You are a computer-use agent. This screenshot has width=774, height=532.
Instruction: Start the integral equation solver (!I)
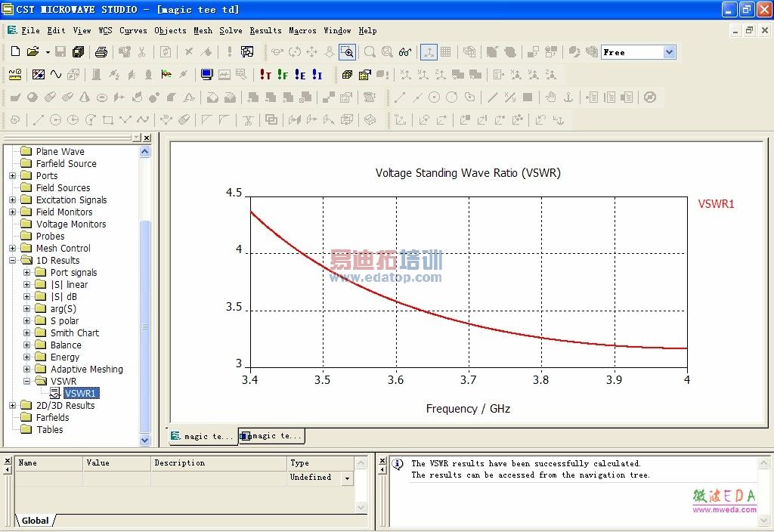point(317,75)
